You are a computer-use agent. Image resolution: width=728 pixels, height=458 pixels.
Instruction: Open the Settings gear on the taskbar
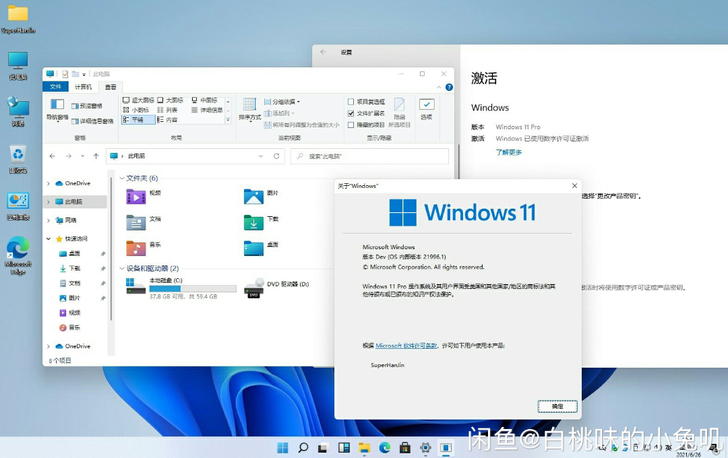coord(425,448)
